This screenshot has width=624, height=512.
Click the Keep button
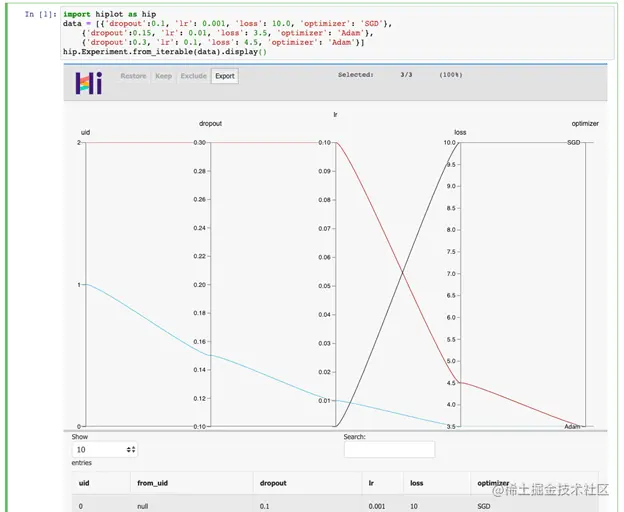pyautogui.click(x=163, y=76)
